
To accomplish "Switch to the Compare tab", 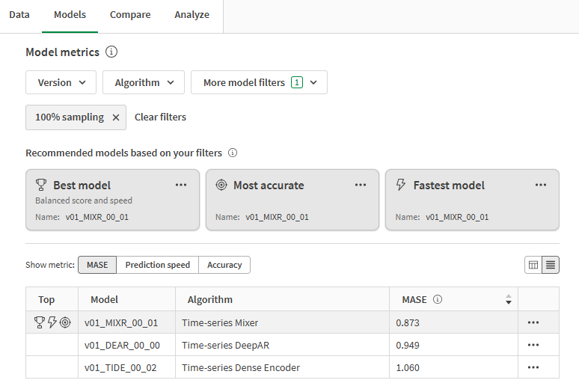I will 130,15.
